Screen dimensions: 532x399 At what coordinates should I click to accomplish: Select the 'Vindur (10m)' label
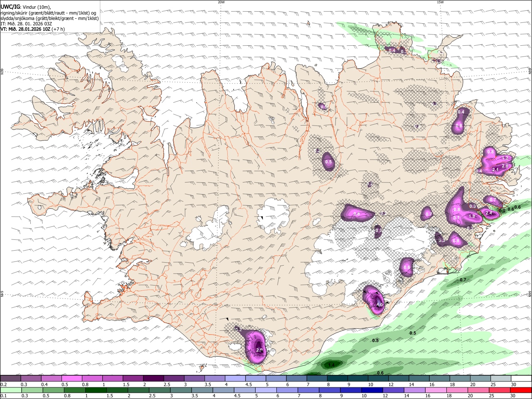(37, 7)
